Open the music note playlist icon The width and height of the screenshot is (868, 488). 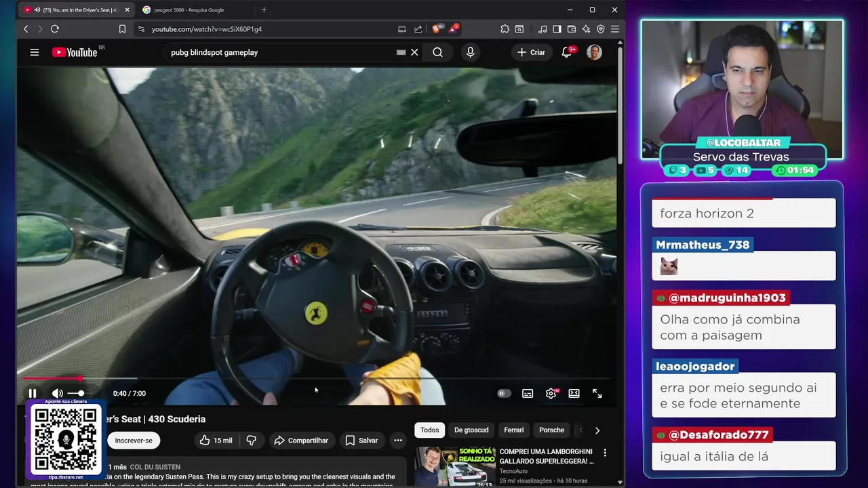click(542, 29)
